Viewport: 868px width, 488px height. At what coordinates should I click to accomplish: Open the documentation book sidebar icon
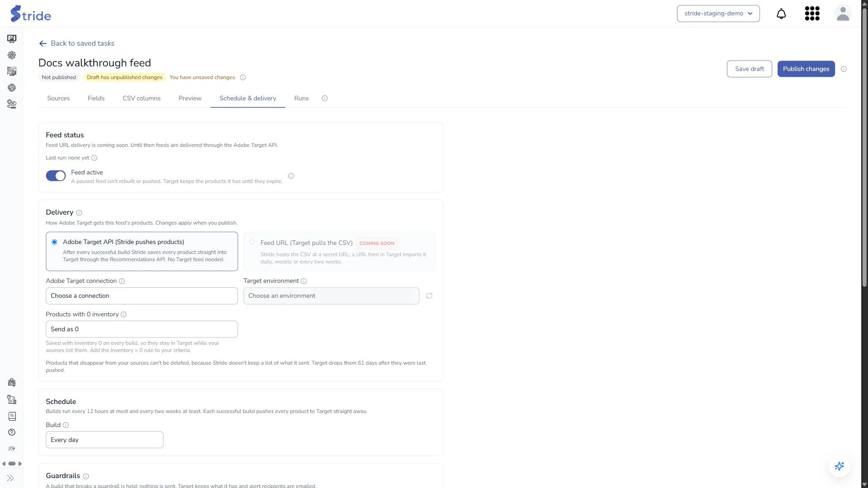click(12, 416)
